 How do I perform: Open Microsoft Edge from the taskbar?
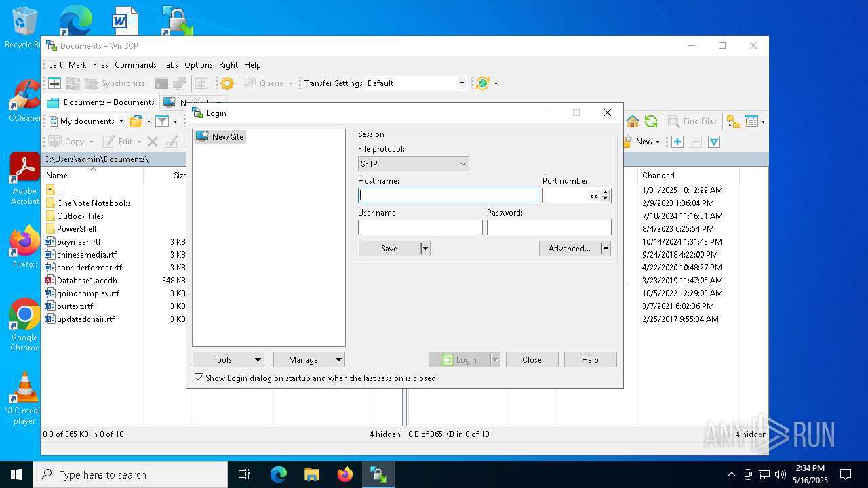click(279, 474)
